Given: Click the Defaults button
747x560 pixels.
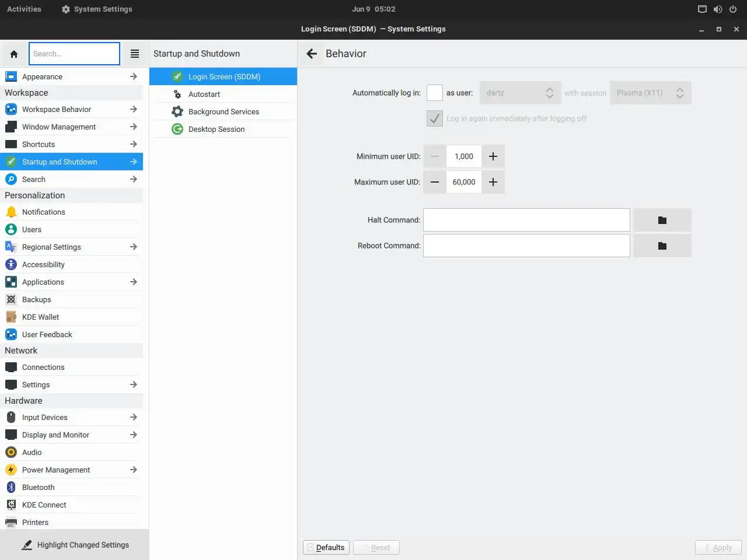Looking at the screenshot, I should (326, 547).
